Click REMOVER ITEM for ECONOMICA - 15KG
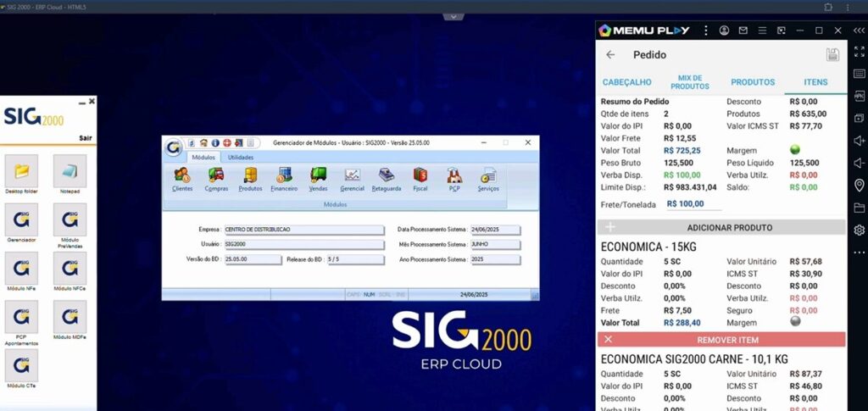This screenshot has width=868, height=411. tap(721, 340)
